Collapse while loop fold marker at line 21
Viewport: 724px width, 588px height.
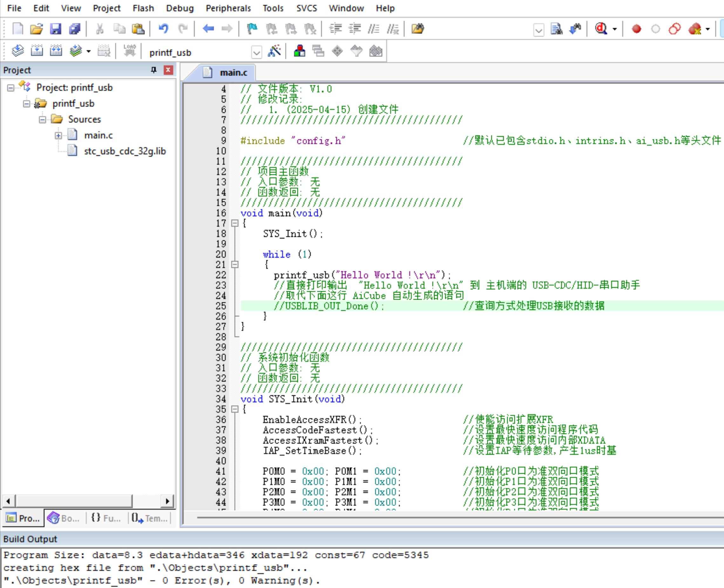(235, 264)
